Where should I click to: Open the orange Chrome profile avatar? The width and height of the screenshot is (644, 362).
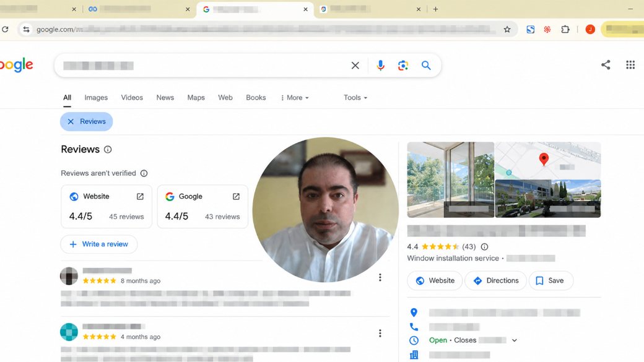click(x=590, y=29)
